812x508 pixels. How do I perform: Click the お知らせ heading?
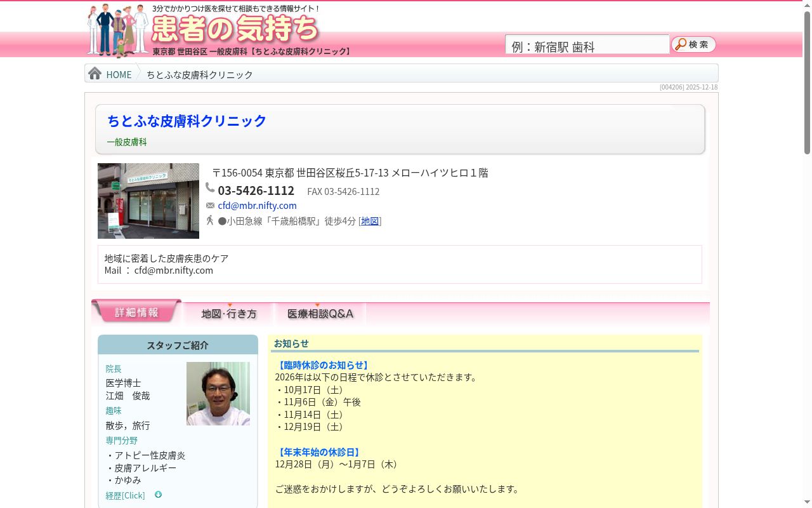tap(291, 344)
